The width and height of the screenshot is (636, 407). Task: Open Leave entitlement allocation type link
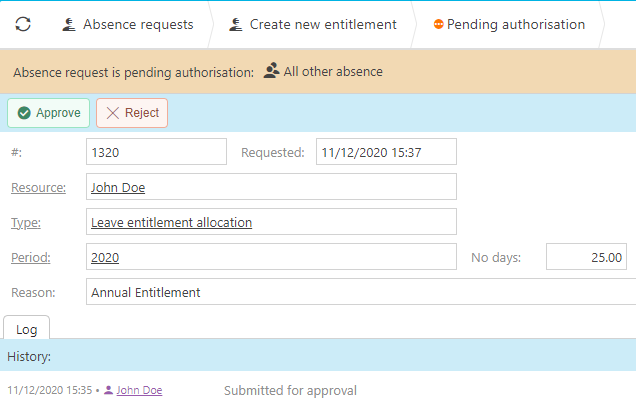click(x=171, y=222)
